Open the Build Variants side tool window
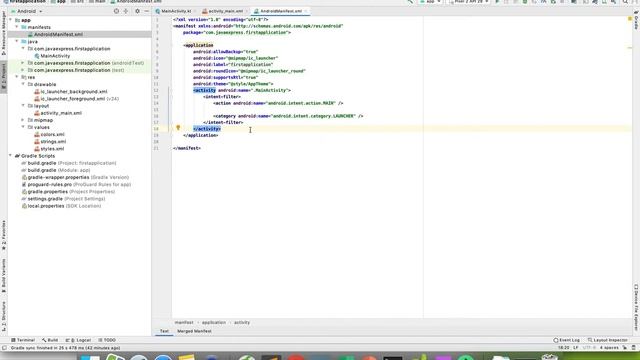Image resolution: width=640 pixels, height=360 pixels. (4, 276)
